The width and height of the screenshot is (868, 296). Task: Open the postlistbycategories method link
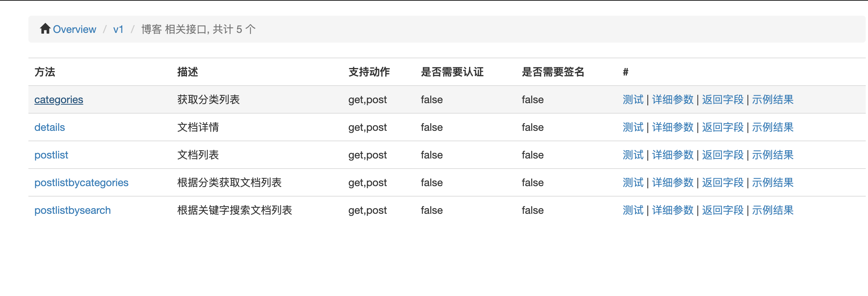point(81,183)
